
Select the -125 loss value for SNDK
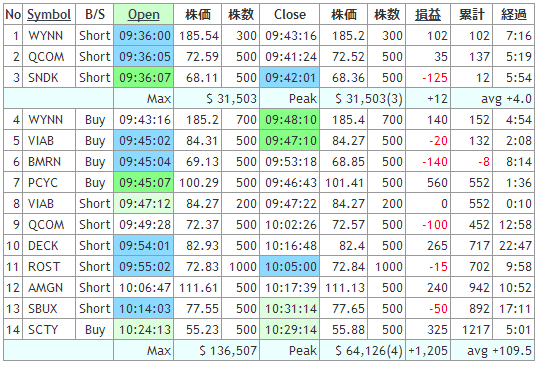[x=435, y=78]
